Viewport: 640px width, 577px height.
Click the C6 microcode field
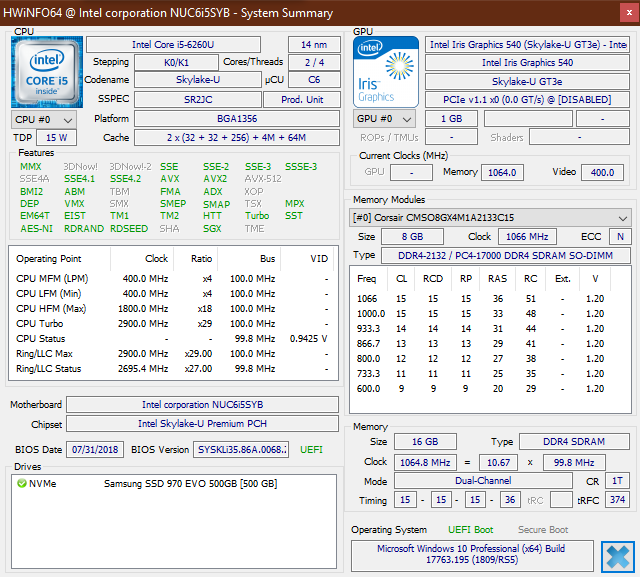(x=314, y=80)
